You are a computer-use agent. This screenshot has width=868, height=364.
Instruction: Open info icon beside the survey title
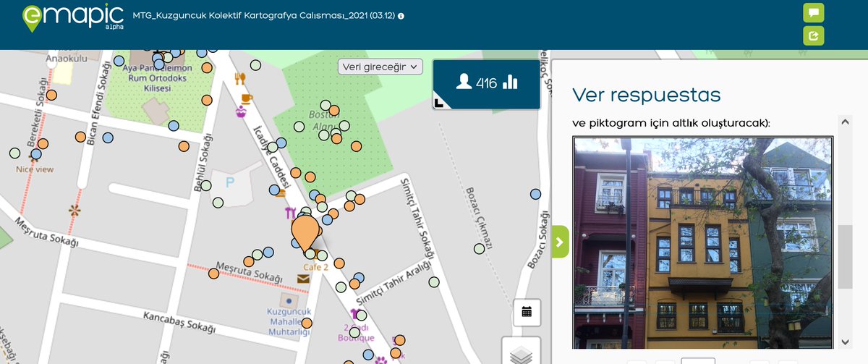(x=401, y=16)
